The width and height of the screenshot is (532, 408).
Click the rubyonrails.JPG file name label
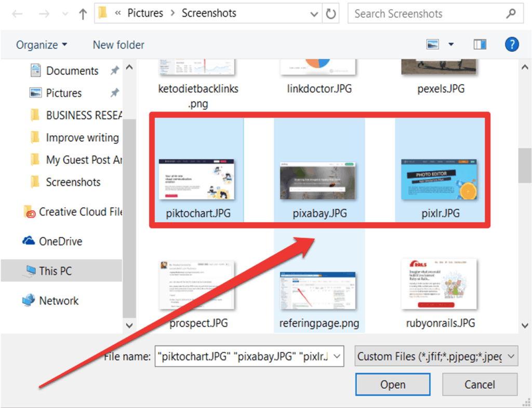[441, 323]
